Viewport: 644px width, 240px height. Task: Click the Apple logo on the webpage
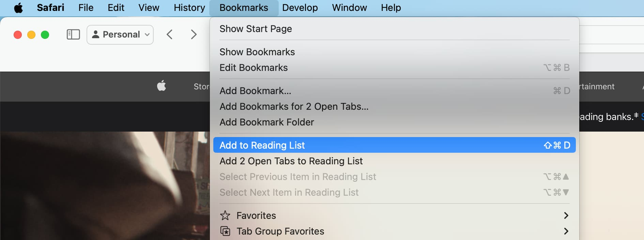click(x=162, y=86)
